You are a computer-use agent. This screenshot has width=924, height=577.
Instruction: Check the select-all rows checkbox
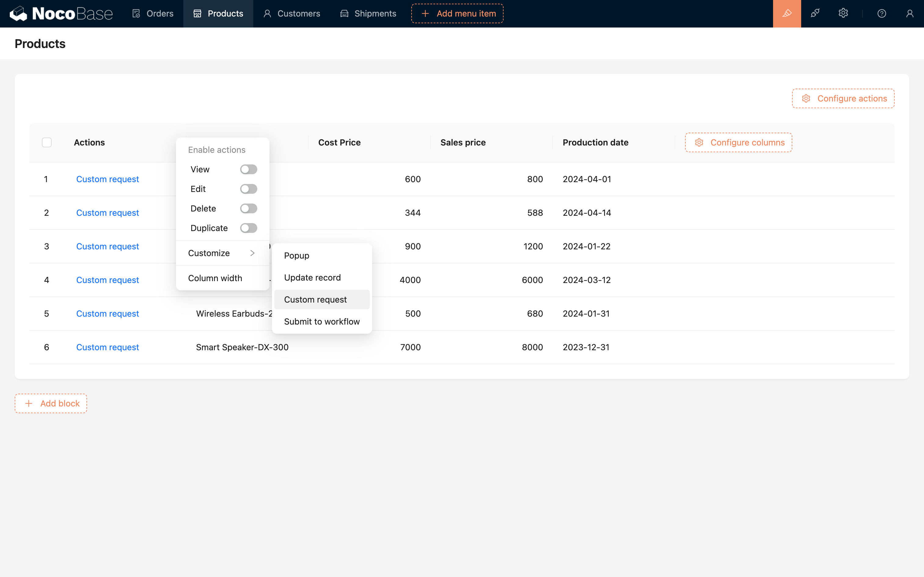[x=46, y=142]
